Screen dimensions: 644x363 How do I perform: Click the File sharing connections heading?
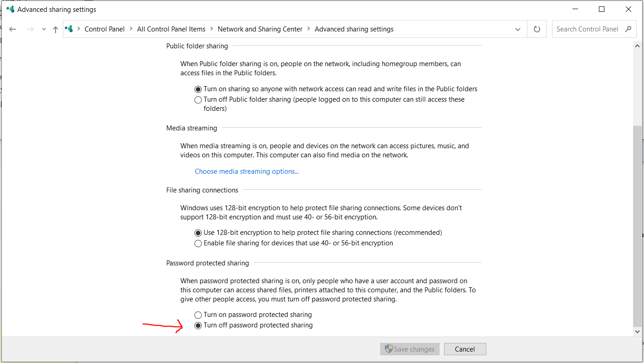click(202, 190)
